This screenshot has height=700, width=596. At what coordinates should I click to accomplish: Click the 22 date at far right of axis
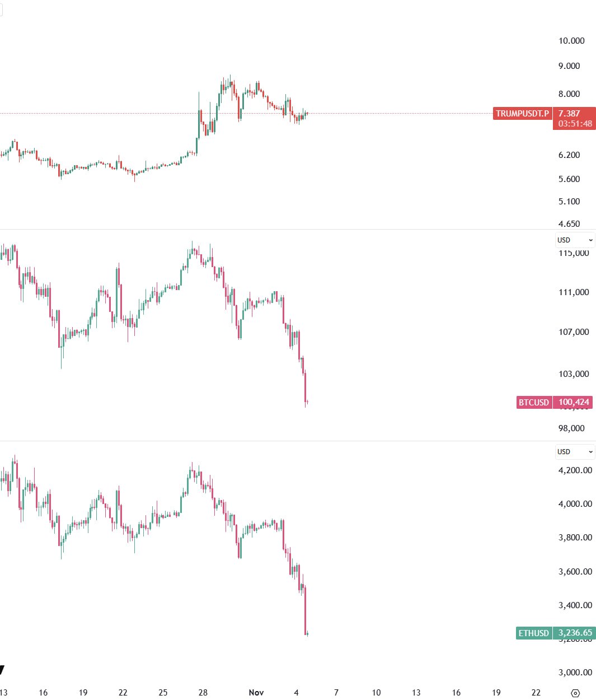point(536,693)
